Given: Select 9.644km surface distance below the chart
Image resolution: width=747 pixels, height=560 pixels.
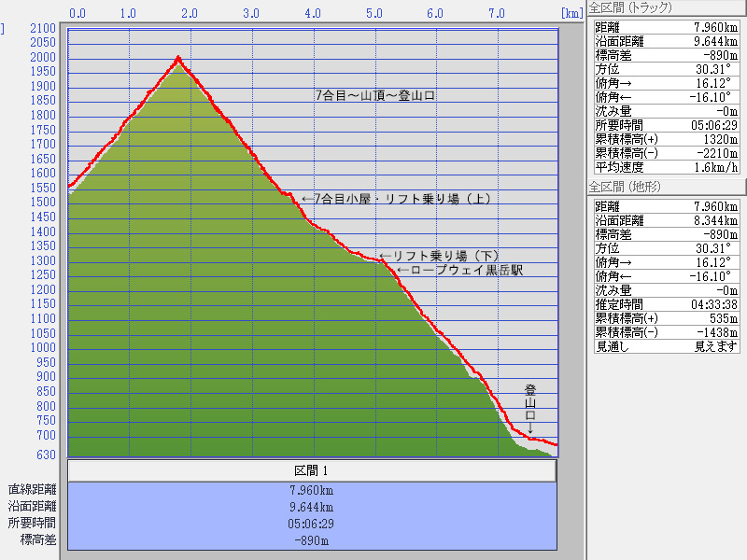Looking at the screenshot, I should [312, 506].
